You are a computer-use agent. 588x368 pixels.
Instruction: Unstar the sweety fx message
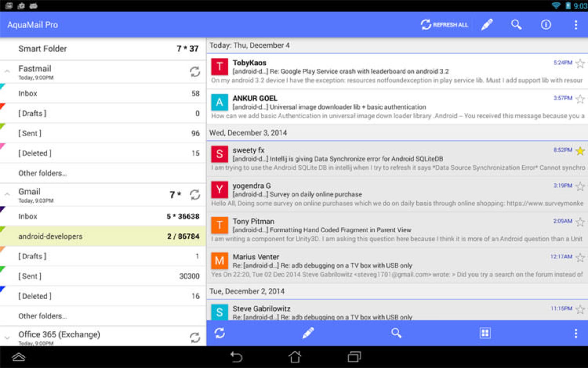pos(580,151)
